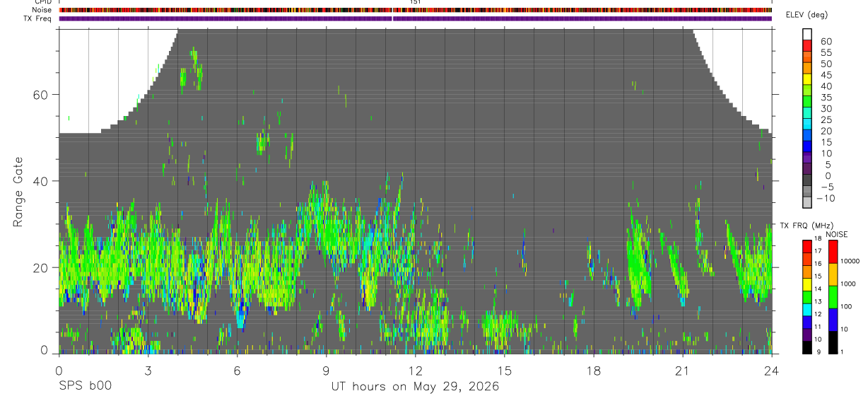Click the 21 hour tick label
868x401 pixels.
683,370
